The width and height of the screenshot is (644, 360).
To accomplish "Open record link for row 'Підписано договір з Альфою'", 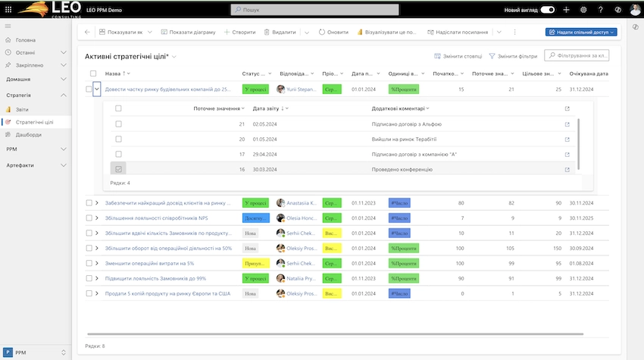I will point(567,124).
